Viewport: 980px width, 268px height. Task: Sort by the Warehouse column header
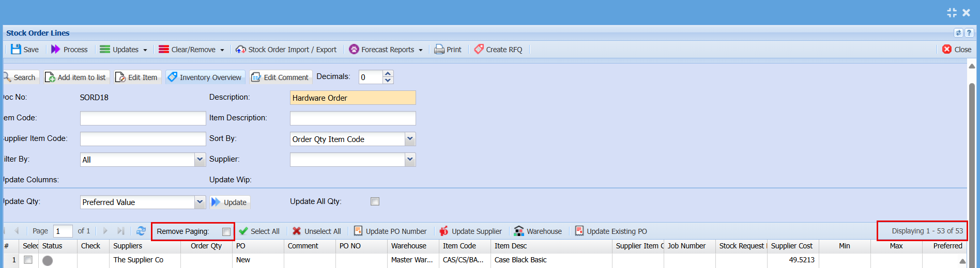click(x=413, y=246)
